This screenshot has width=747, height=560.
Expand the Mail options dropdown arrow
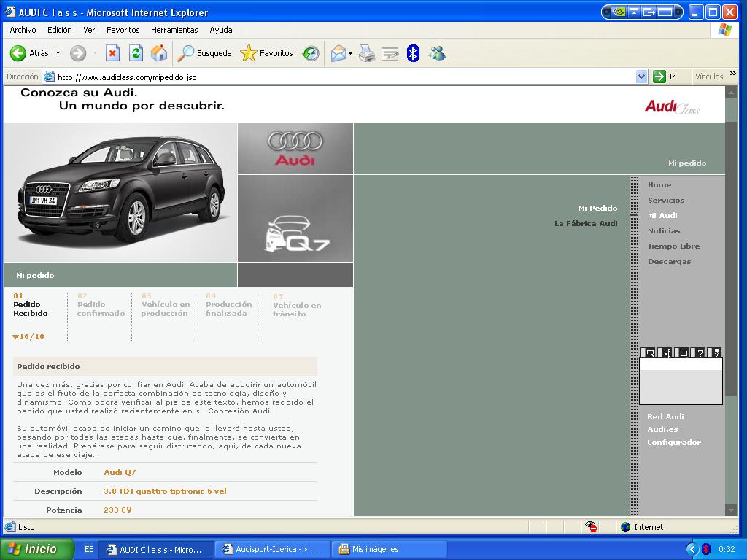(x=351, y=53)
